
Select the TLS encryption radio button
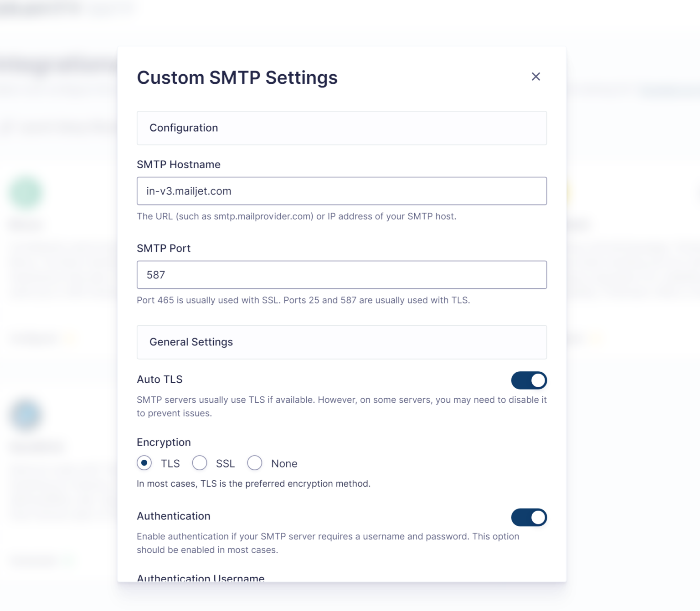(x=144, y=463)
